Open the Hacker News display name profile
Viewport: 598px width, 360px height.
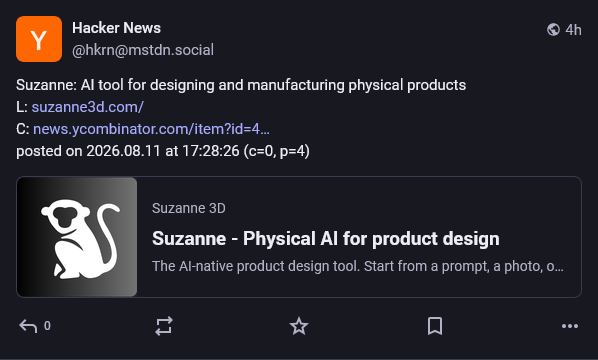click(x=116, y=28)
